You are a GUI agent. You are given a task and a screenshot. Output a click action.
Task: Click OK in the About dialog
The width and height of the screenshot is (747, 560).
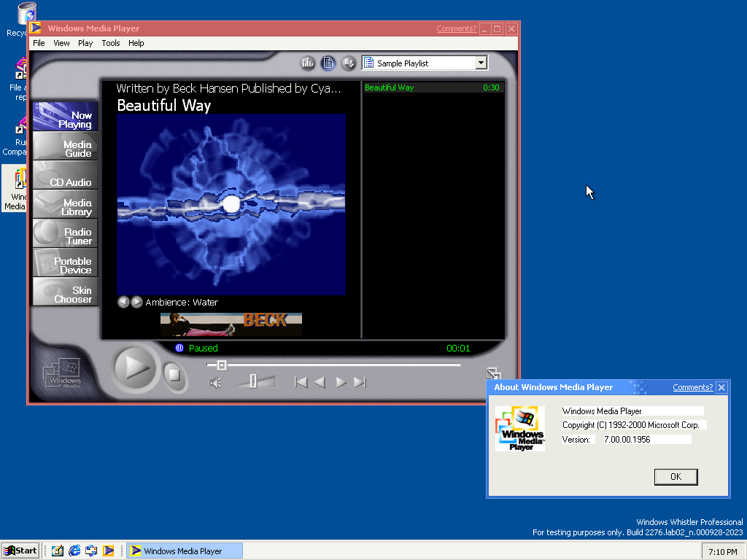pyautogui.click(x=676, y=477)
